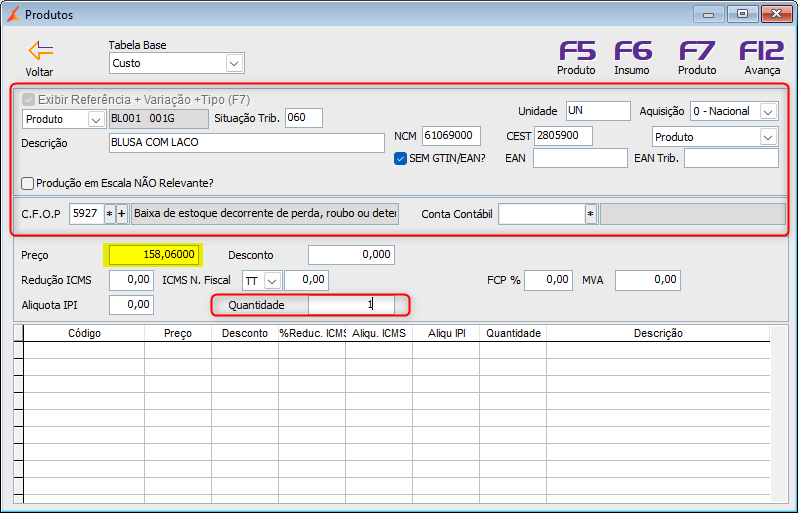Open the Tabela Base Custo dropdown
This screenshot has height=513, width=798.
tap(234, 64)
